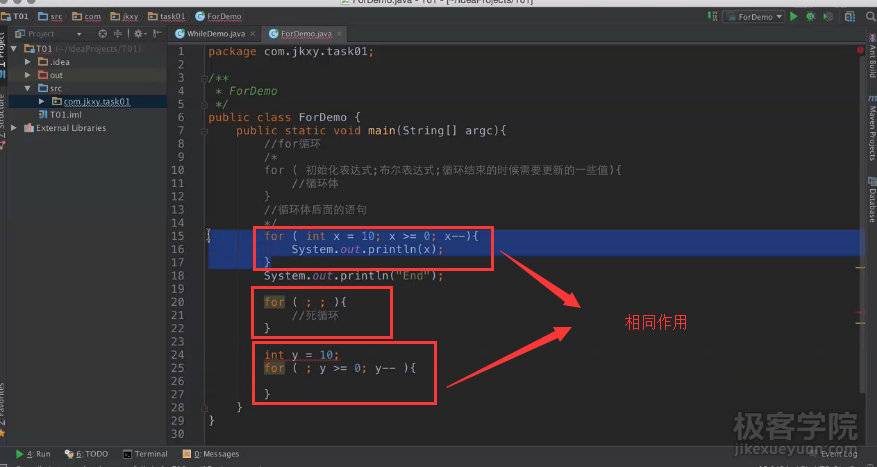Open the Event Log

coord(833,454)
